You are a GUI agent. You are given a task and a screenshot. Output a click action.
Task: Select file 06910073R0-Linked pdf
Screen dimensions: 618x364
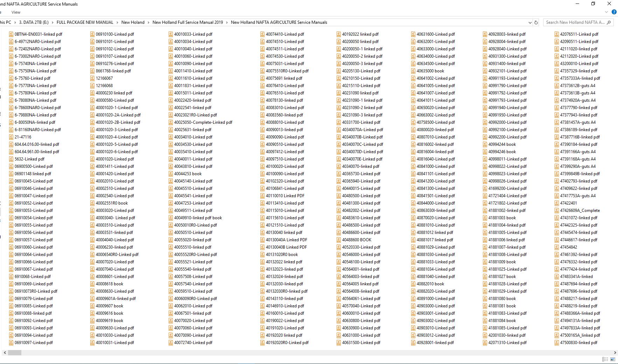(x=33, y=291)
